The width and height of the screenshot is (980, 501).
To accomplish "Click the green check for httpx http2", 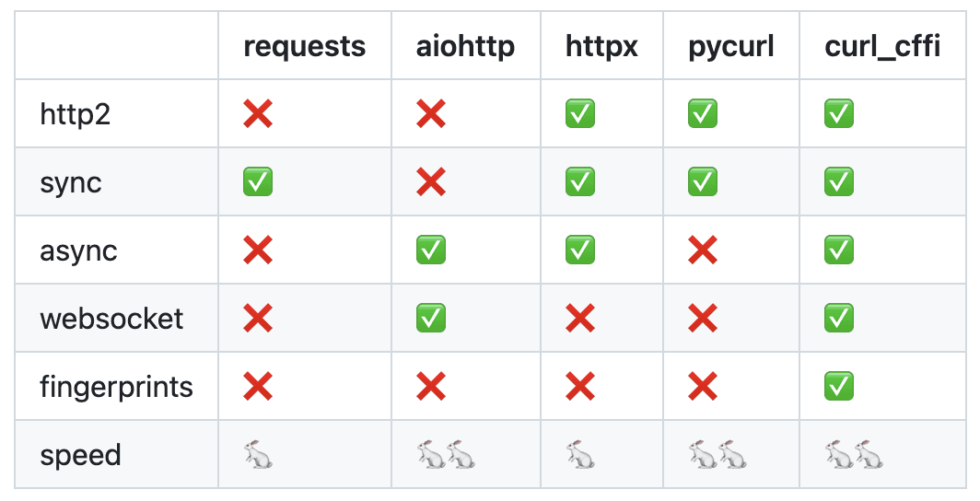I will pos(580,114).
